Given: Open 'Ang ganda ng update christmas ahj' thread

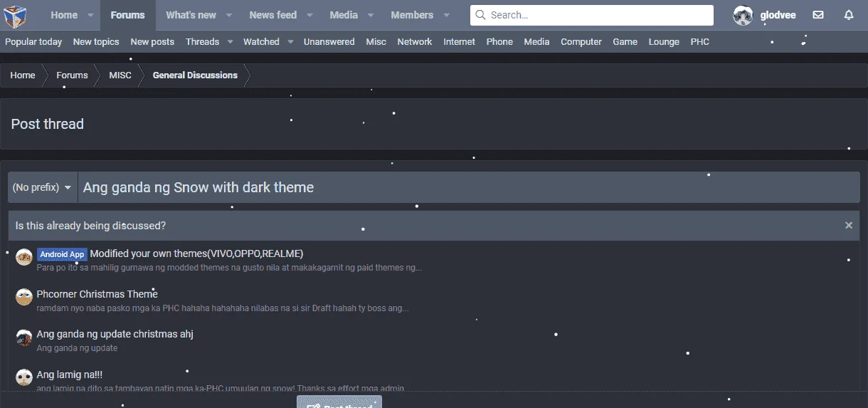Looking at the screenshot, I should click(115, 334).
